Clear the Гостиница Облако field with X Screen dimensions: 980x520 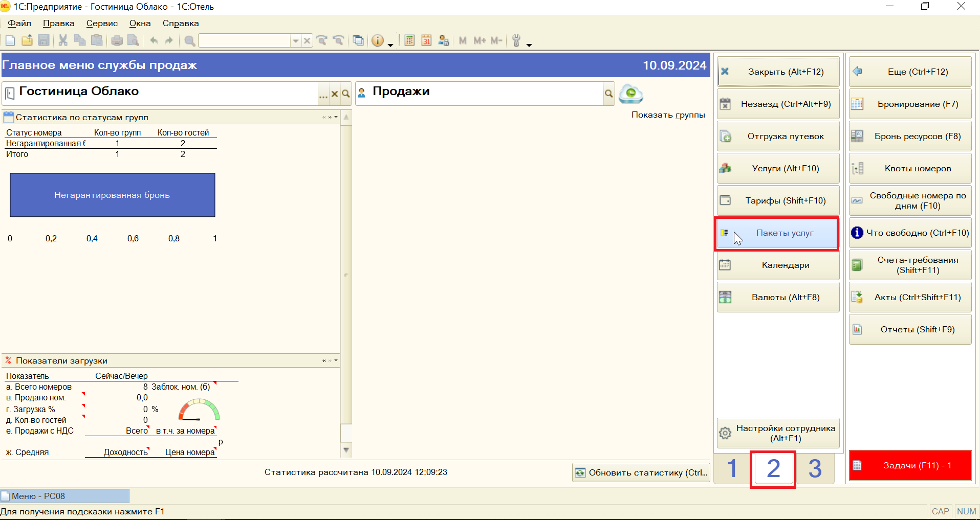[x=335, y=94]
